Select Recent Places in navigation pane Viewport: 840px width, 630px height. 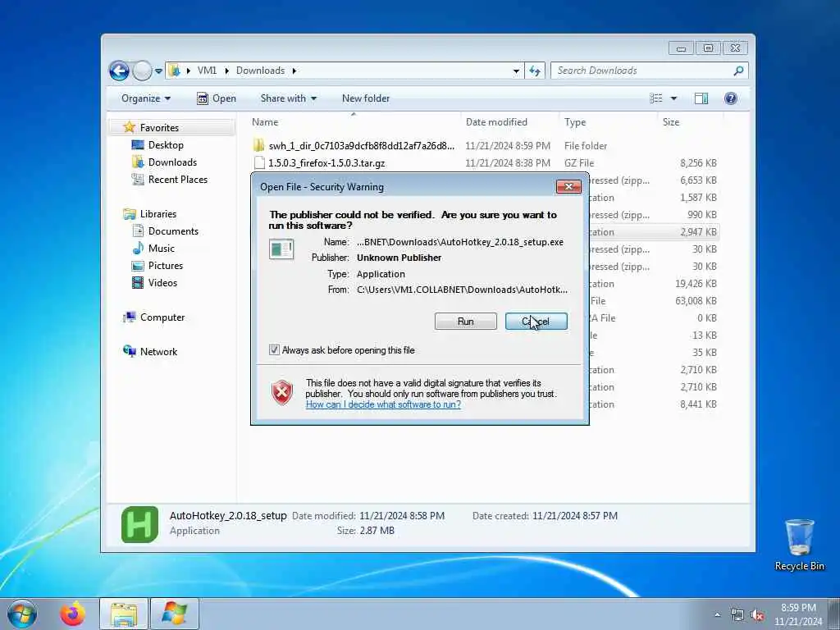[177, 180]
